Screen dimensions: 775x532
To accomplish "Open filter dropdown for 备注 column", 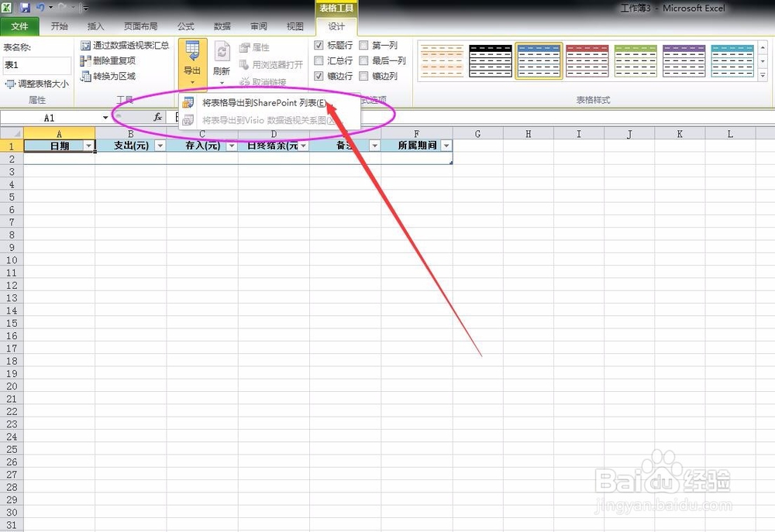I will (374, 146).
